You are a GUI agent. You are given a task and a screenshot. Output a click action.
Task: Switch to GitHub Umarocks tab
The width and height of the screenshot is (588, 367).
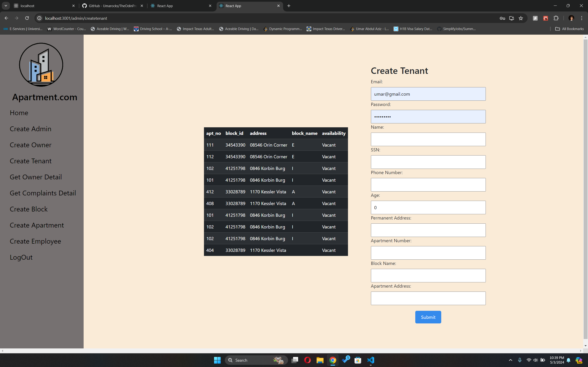[113, 6]
